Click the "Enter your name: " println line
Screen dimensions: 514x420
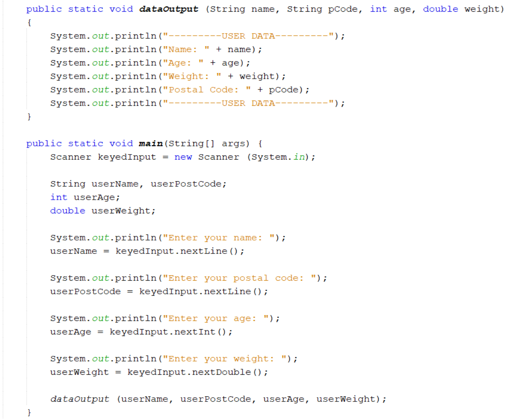168,238
